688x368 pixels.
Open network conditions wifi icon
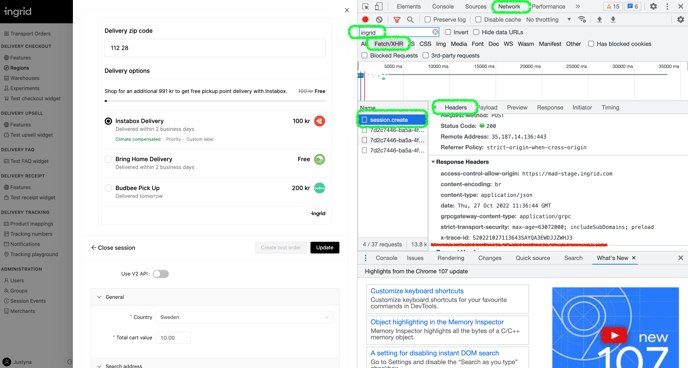pos(582,19)
